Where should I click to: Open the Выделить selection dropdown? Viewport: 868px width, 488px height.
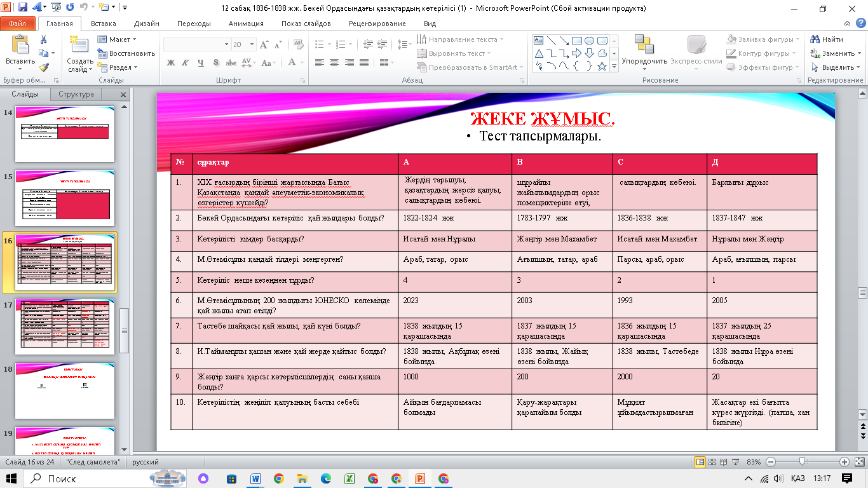pyautogui.click(x=836, y=67)
